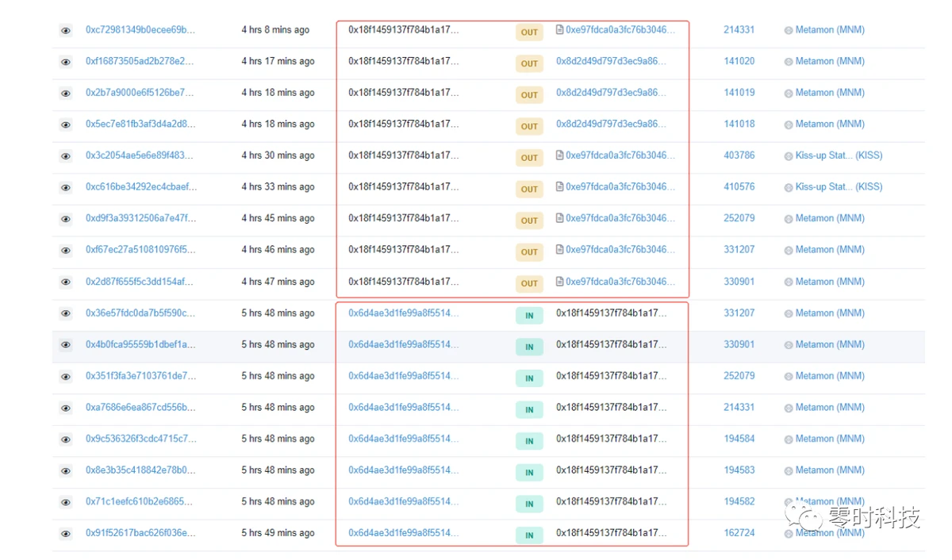Screen dimensions: 952x560
Task: Click the token icon in the 403786 row
Action: click(x=789, y=156)
